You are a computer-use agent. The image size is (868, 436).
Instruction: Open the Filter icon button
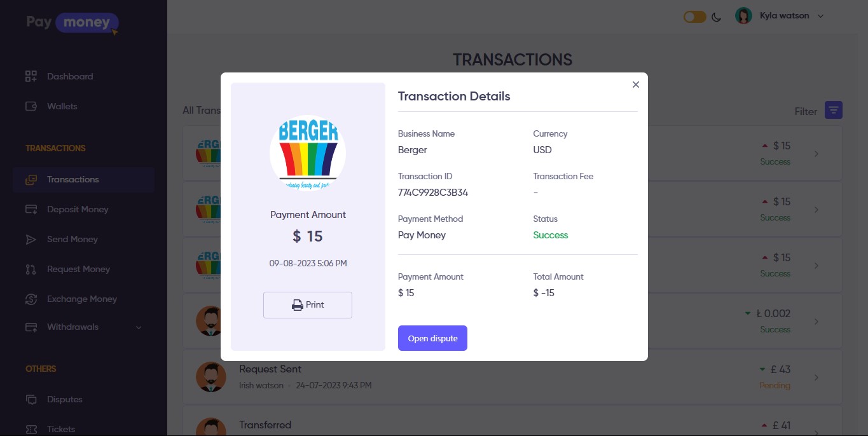(834, 110)
